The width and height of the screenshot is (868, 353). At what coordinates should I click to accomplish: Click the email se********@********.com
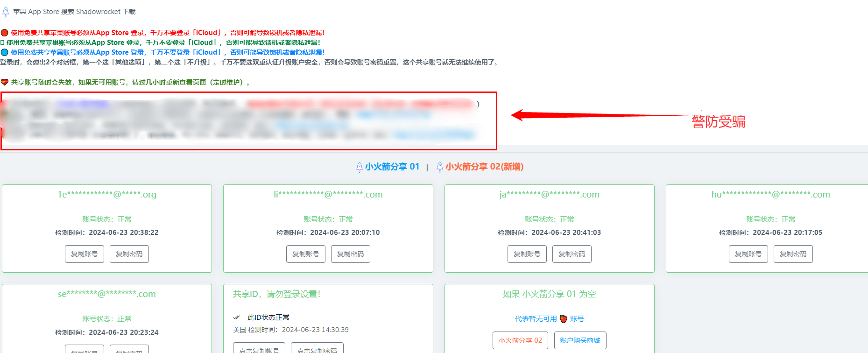107,294
